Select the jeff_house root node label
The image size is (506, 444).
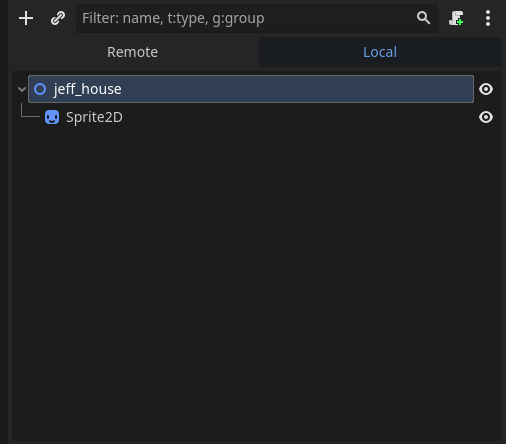[87, 89]
